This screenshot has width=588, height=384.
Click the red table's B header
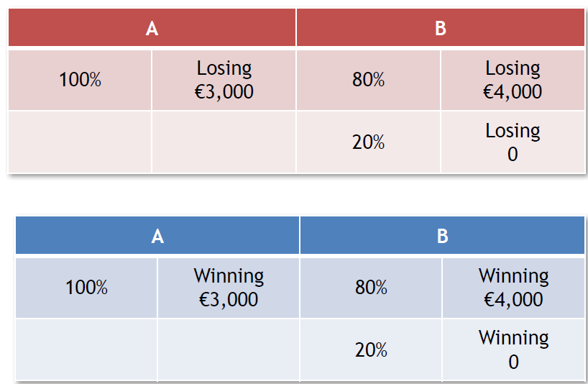coord(441,28)
